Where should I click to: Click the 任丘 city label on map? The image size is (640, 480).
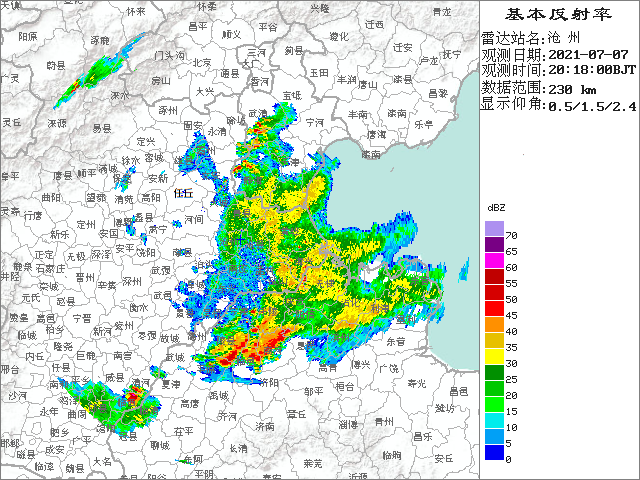tap(186, 194)
